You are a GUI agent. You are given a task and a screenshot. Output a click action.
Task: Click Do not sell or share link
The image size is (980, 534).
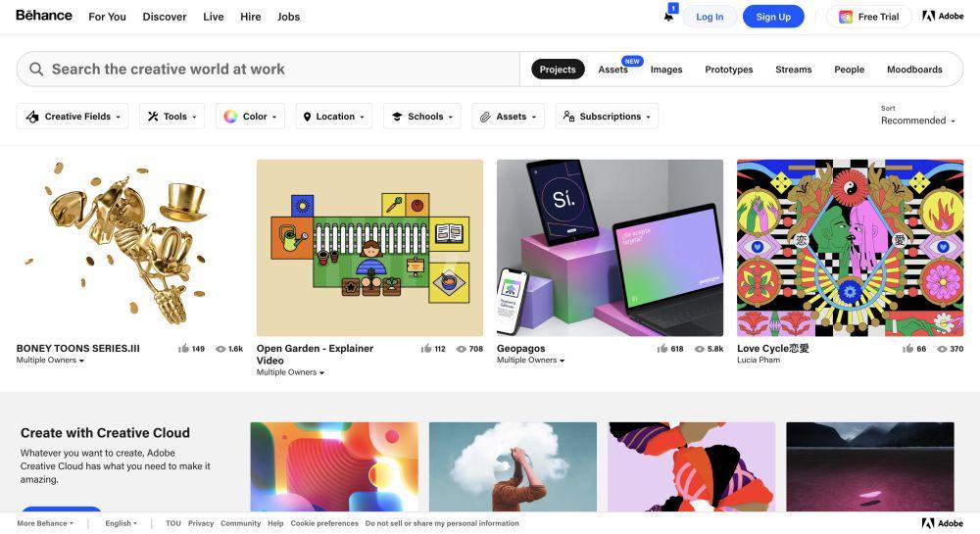pos(442,523)
